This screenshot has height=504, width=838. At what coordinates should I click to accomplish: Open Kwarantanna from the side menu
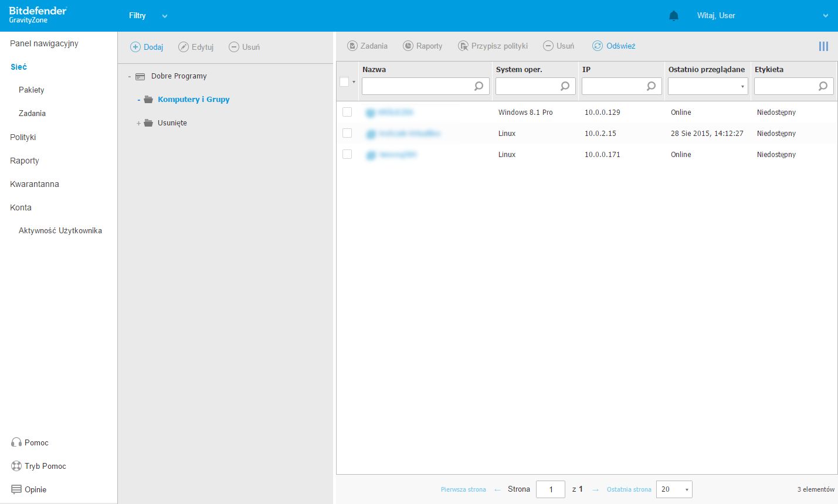point(35,184)
